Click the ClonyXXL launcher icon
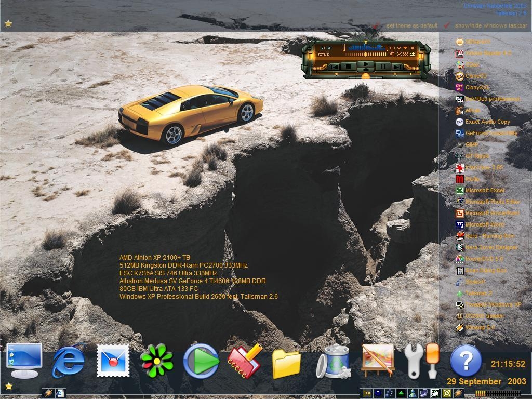Screen dimensions: 532x399 [x=460, y=87]
